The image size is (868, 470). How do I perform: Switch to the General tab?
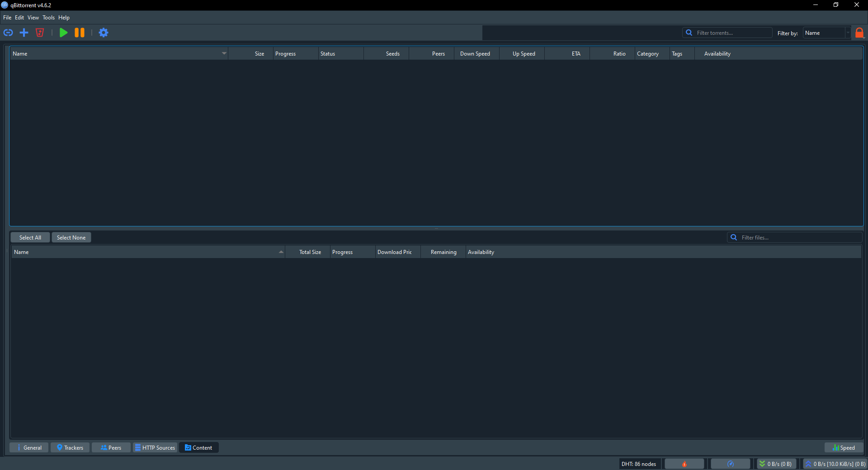click(29, 447)
